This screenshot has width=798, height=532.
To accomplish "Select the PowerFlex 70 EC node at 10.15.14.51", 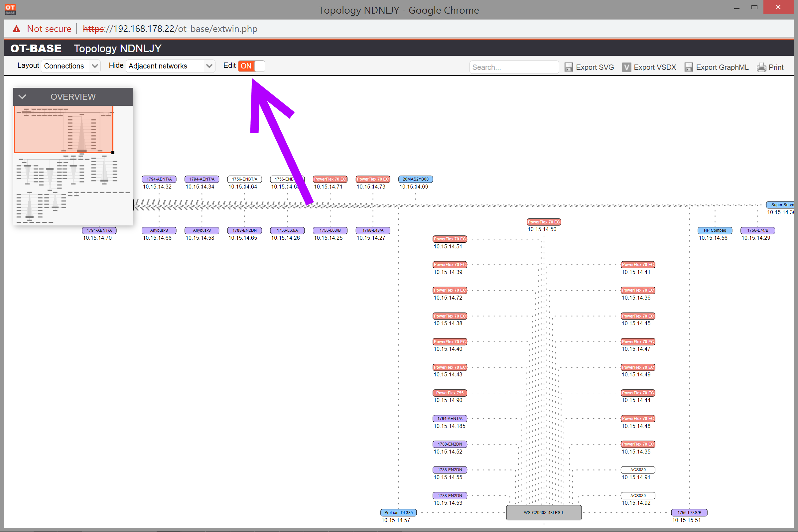I will 450,239.
